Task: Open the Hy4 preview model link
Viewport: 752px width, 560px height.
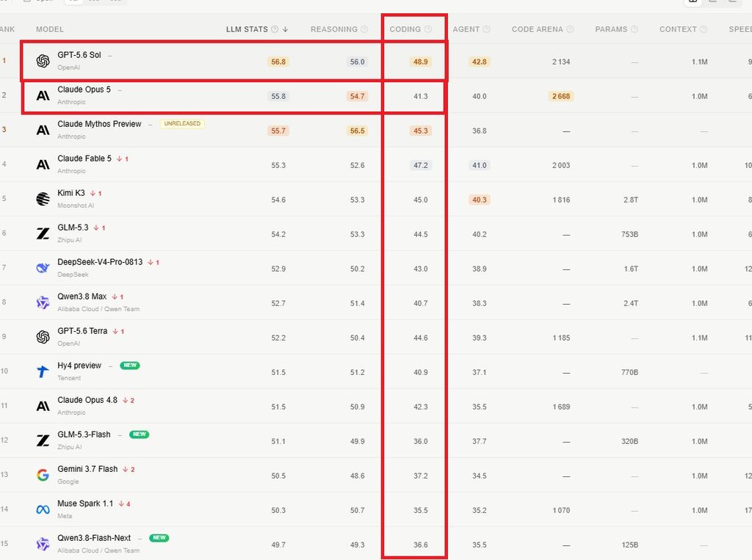Action: click(x=79, y=366)
